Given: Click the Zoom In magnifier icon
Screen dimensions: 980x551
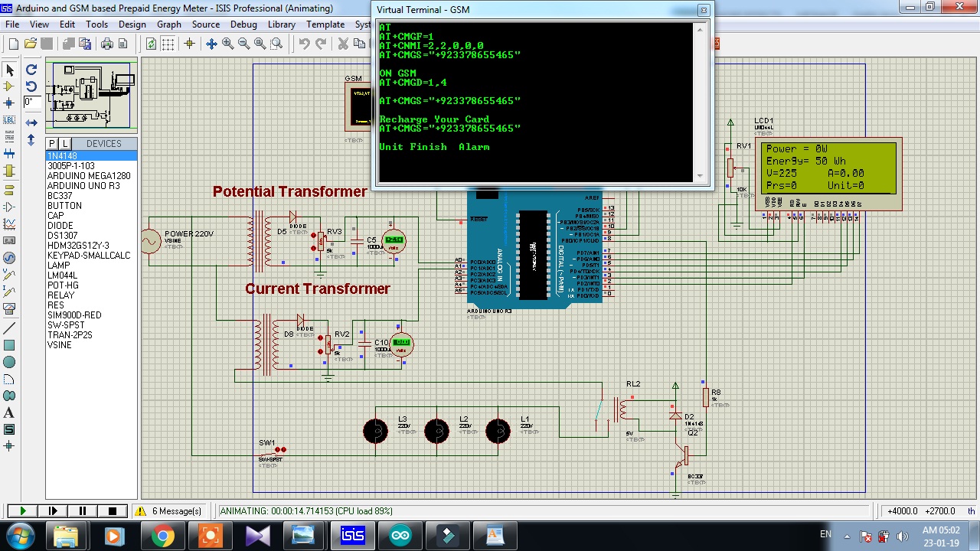Looking at the screenshot, I should point(227,44).
